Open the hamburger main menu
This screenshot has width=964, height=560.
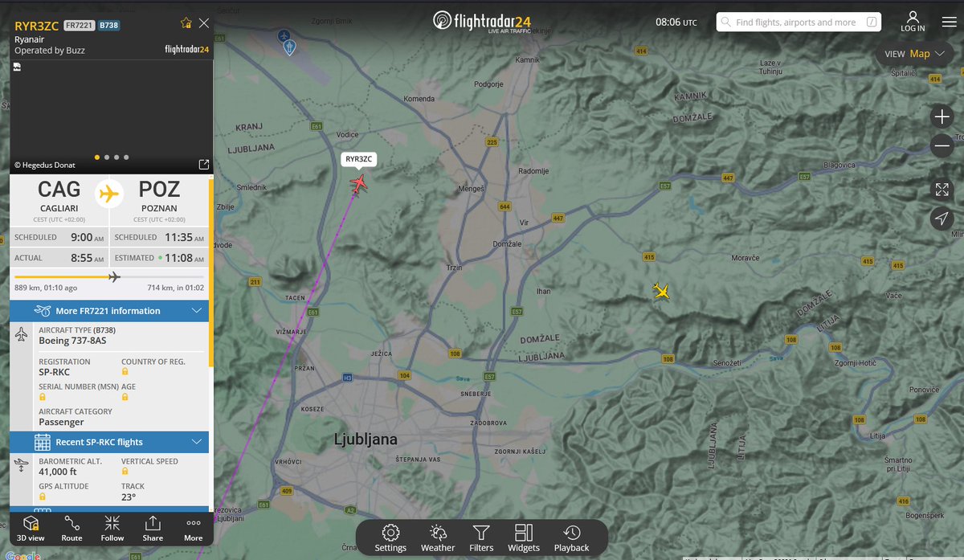coord(949,21)
